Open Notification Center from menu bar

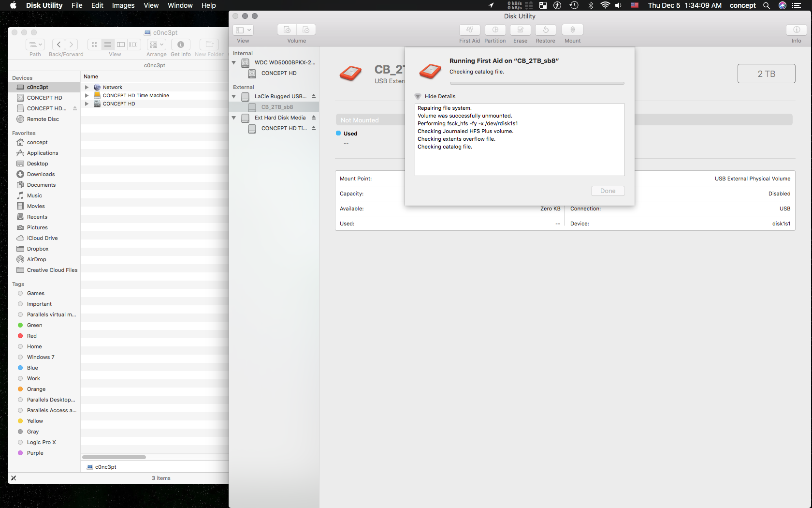click(797, 5)
